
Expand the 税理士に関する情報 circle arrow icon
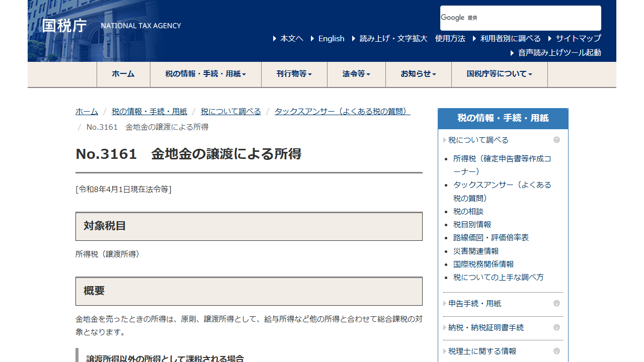coord(556,351)
